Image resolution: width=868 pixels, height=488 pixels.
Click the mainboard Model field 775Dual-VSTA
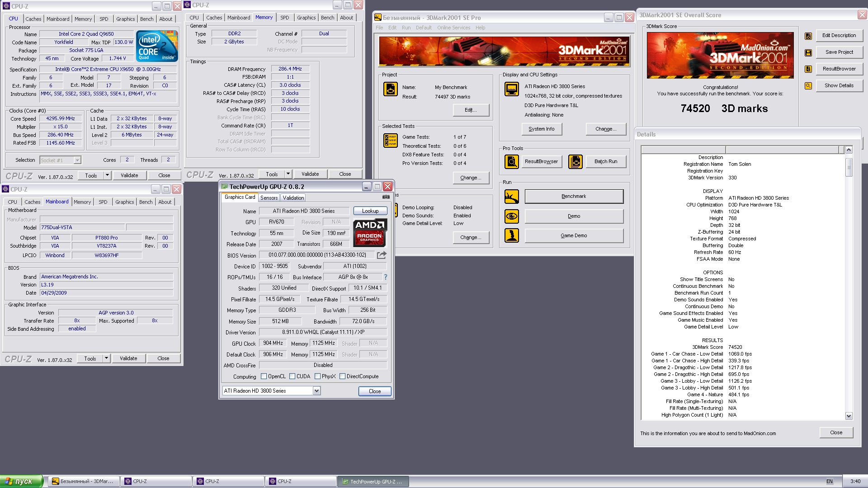click(x=82, y=227)
